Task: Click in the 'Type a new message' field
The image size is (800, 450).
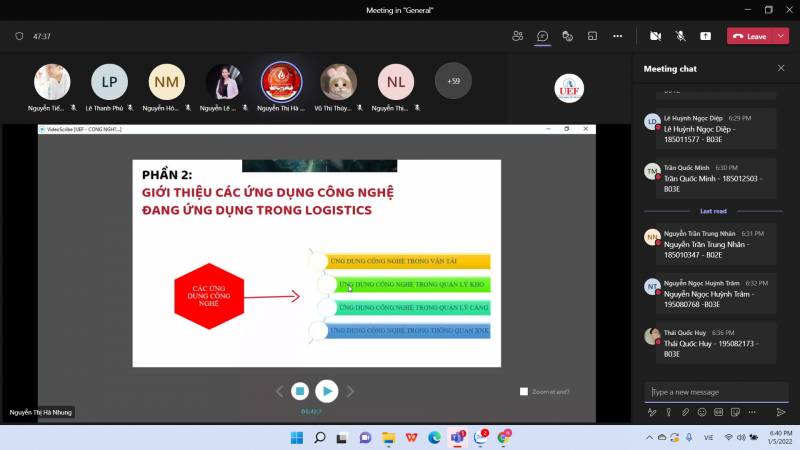Action: (710, 392)
